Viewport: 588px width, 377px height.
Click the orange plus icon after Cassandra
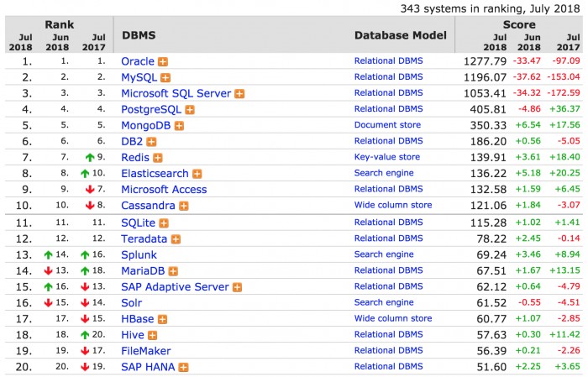[x=183, y=206]
